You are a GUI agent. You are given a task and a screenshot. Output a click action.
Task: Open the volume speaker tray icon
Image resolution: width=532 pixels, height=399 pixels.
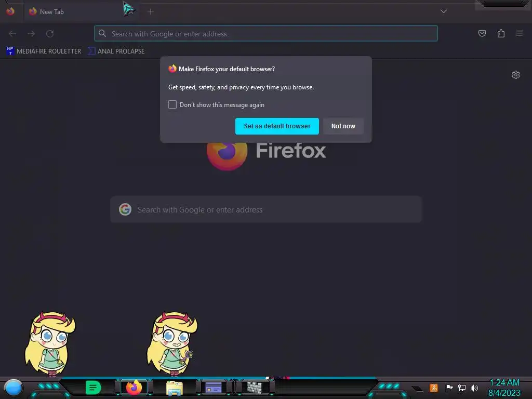click(x=474, y=388)
